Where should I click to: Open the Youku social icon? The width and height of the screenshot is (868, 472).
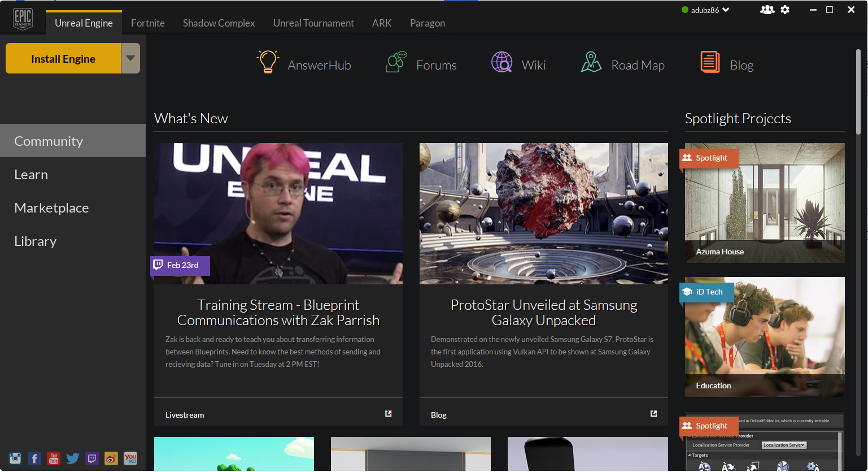(x=130, y=458)
